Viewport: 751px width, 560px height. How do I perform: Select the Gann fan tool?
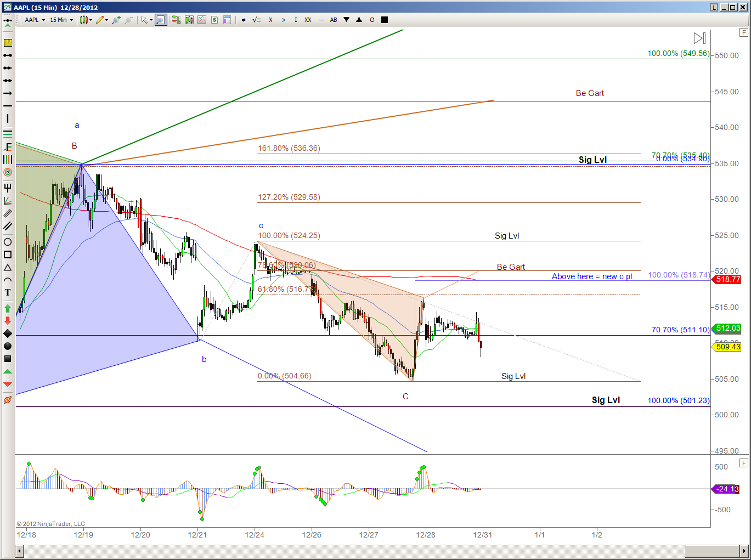click(x=8, y=201)
